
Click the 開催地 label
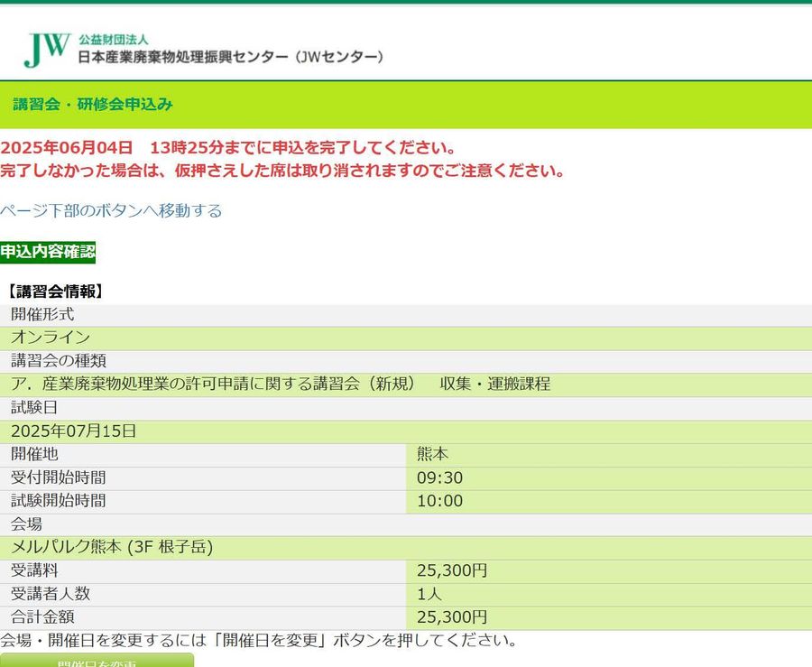(x=34, y=454)
